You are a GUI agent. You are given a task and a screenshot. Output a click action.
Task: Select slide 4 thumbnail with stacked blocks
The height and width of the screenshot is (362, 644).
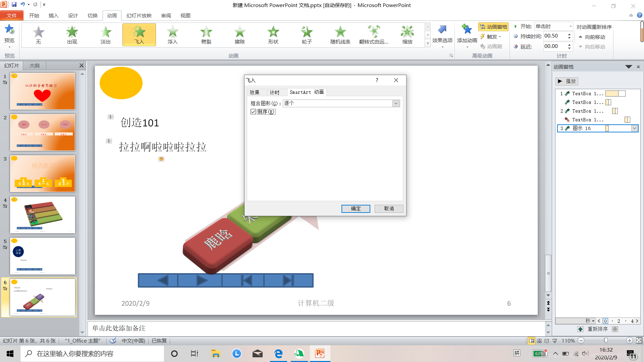click(x=43, y=215)
